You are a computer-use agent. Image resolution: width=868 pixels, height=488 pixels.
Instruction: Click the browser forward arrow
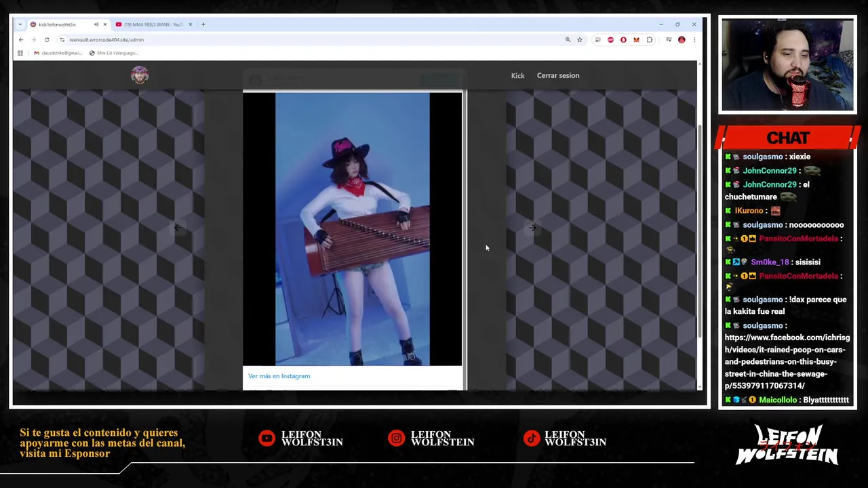[x=33, y=40]
